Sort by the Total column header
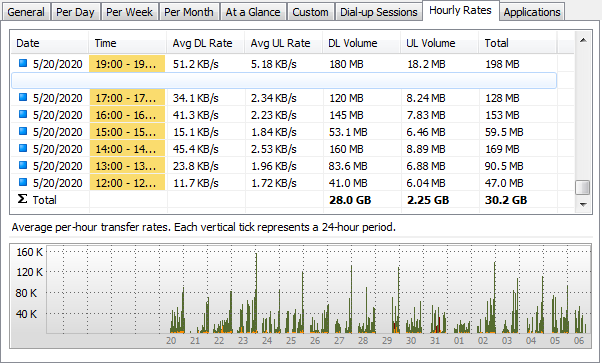This screenshot has width=602, height=364. tap(518, 43)
